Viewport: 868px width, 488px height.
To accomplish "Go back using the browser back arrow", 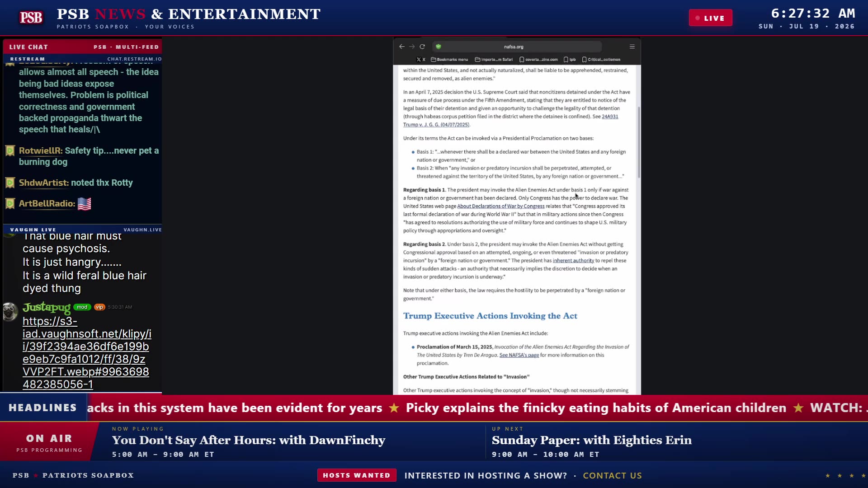I will point(401,47).
